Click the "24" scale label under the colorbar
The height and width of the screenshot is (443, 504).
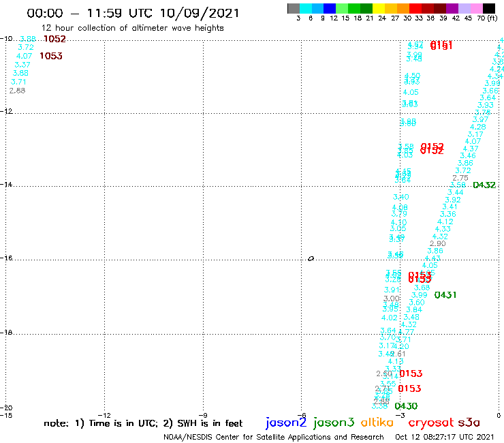[382, 18]
